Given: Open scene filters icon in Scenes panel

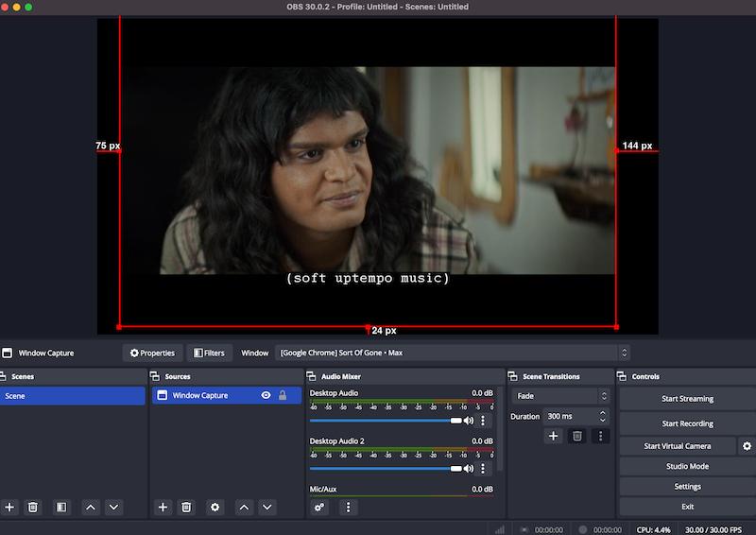Looking at the screenshot, I should (x=61, y=507).
